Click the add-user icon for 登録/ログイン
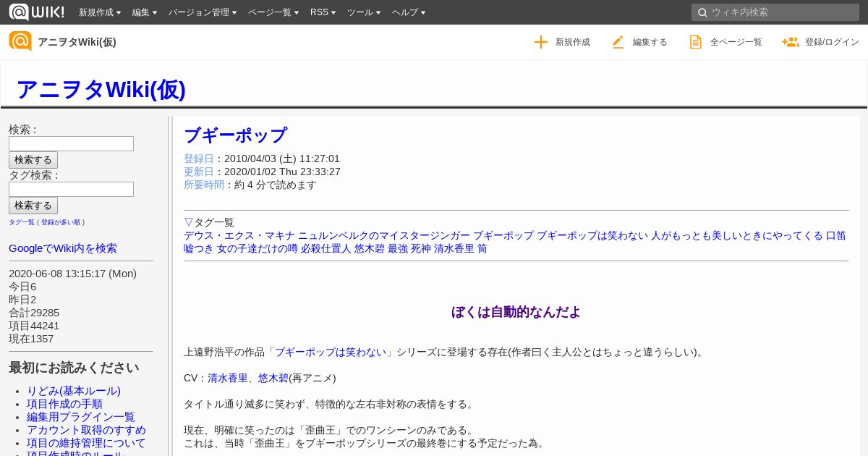The height and width of the screenshot is (456, 868). point(790,42)
